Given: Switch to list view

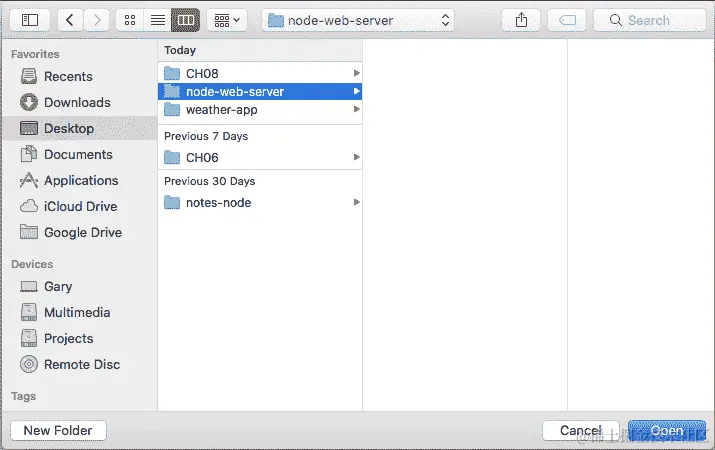Looking at the screenshot, I should point(158,20).
